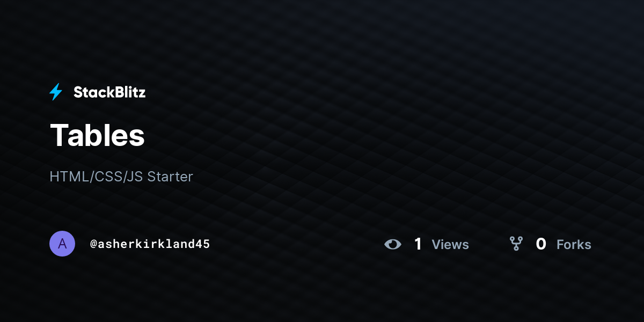Click the @ symbol of the username
Image resolution: width=644 pixels, height=322 pixels.
[93, 244]
